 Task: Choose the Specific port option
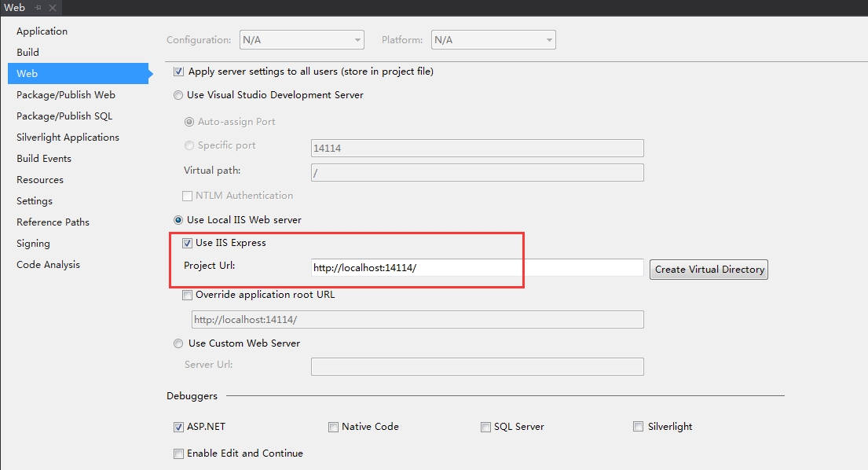pos(189,145)
